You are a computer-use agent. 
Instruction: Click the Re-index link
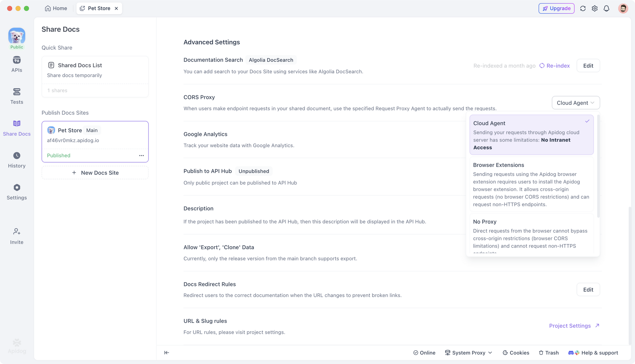(554, 66)
